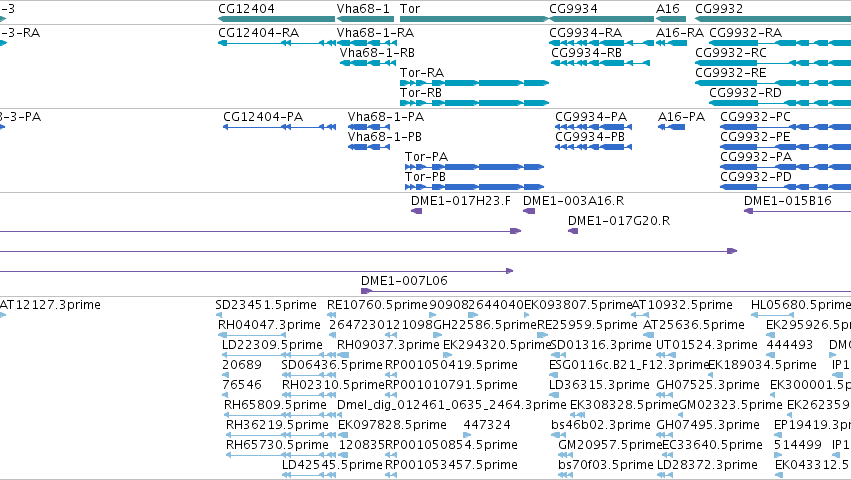851x480 pixels.
Task: Click the Tor-RA transcript label
Action: click(x=422, y=73)
